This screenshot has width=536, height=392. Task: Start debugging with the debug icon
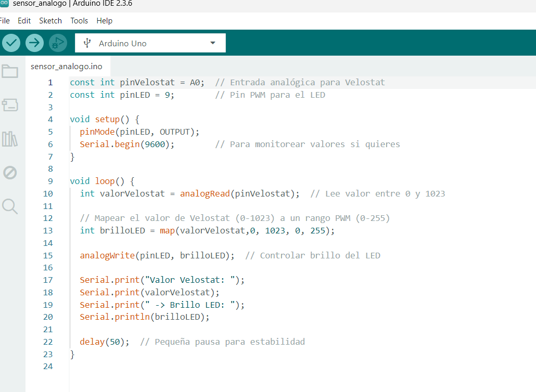pyautogui.click(x=58, y=43)
